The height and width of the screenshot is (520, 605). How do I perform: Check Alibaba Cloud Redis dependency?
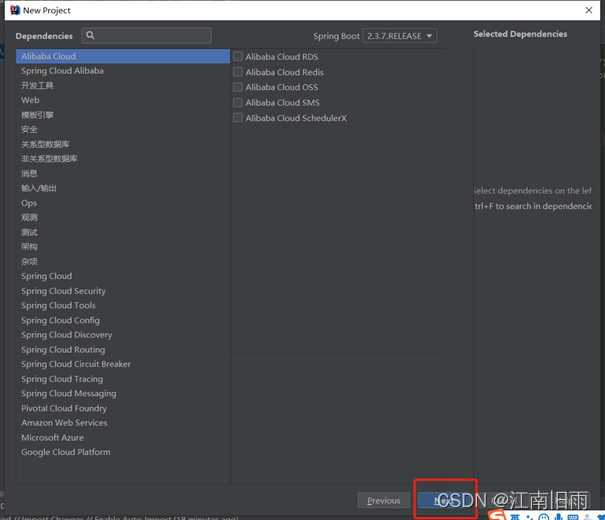(238, 72)
